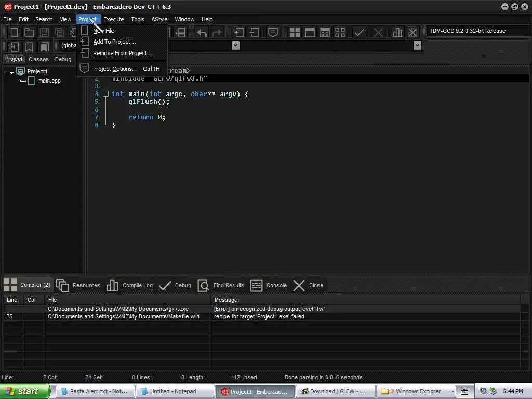Image resolution: width=532 pixels, height=399 pixels.
Task: Click the Windows Start button
Action: [x=25, y=391]
